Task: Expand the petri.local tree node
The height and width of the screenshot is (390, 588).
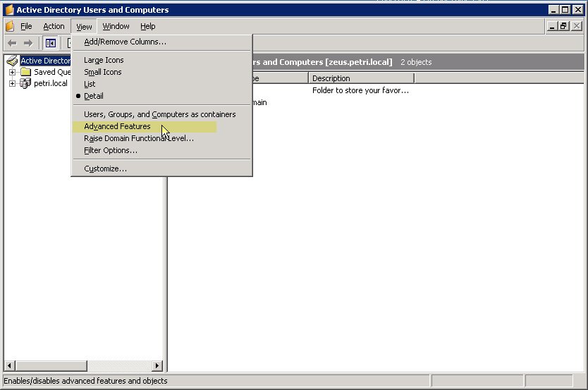Action: 13,83
